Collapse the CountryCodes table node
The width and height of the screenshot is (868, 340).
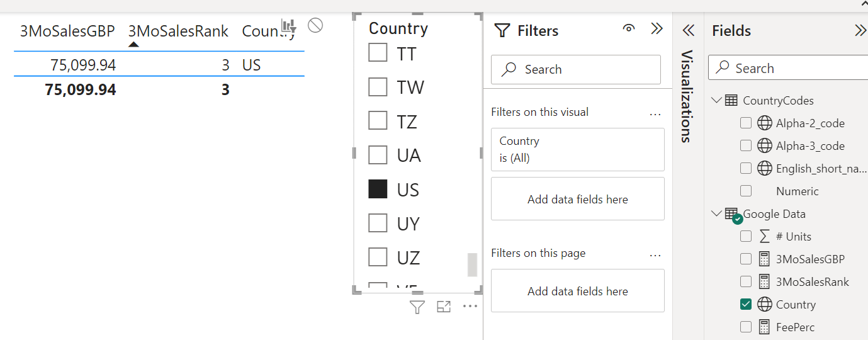click(x=716, y=100)
